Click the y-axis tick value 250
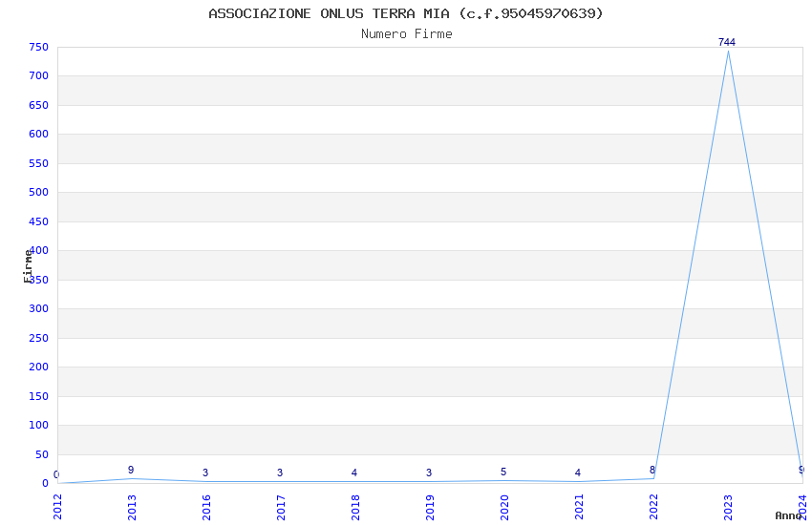The width and height of the screenshot is (812, 525). coord(39,338)
